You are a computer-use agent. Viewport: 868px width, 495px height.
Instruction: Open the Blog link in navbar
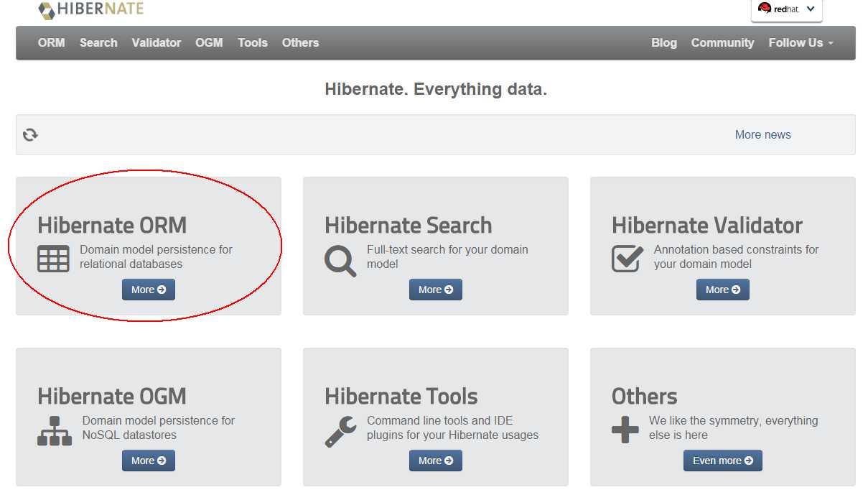point(664,42)
